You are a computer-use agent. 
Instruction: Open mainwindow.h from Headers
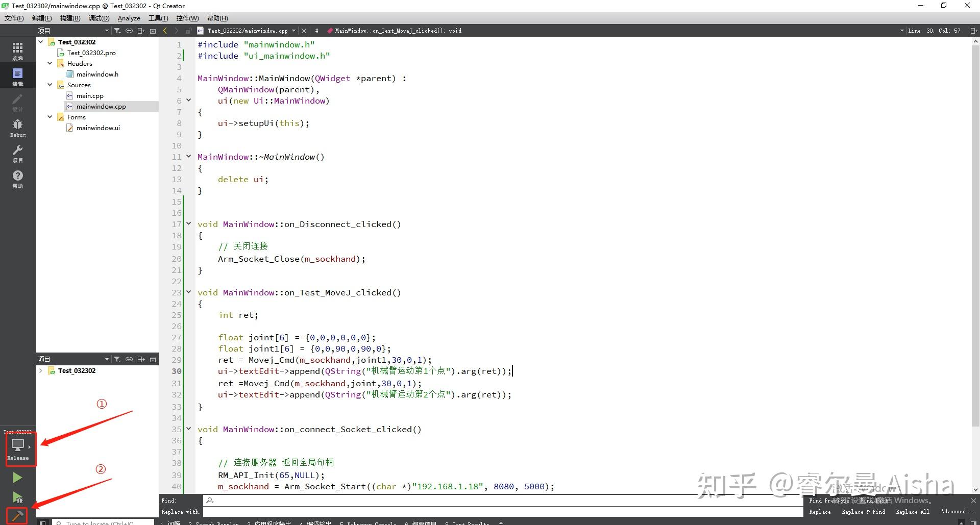click(x=97, y=74)
